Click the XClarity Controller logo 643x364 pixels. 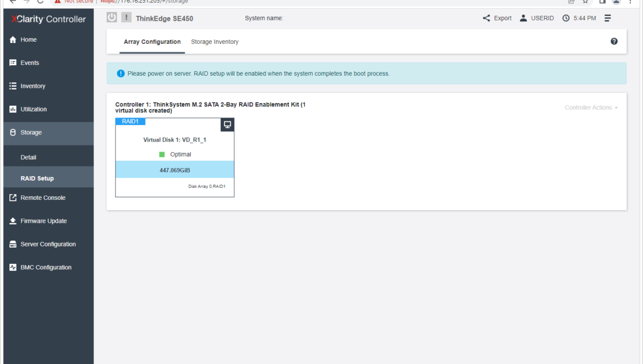(x=48, y=19)
